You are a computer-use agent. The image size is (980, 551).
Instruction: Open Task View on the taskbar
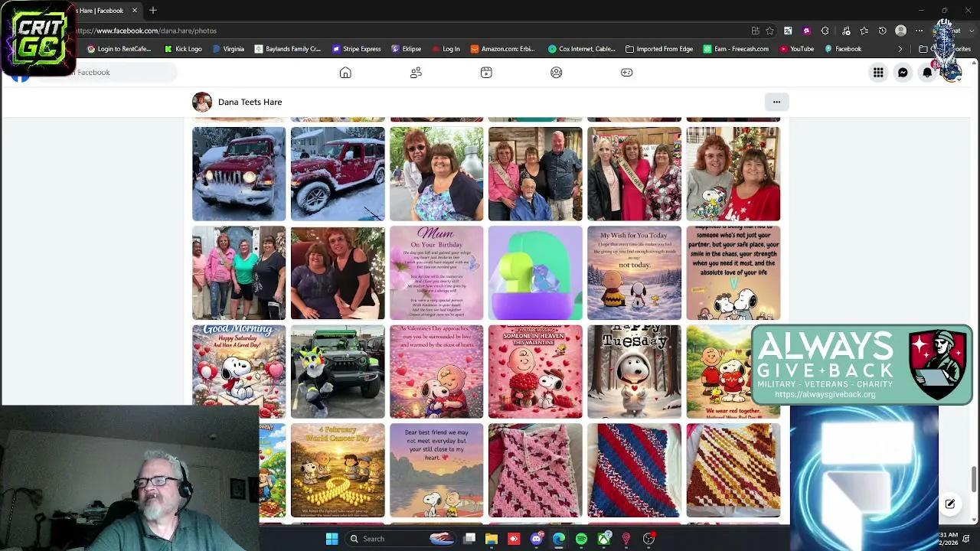click(x=469, y=539)
